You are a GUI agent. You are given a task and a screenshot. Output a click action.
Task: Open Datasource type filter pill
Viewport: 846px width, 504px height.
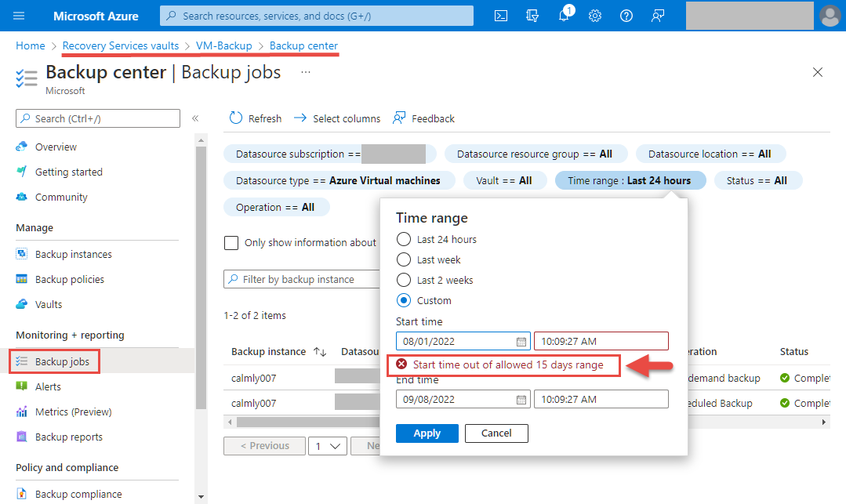tap(339, 181)
